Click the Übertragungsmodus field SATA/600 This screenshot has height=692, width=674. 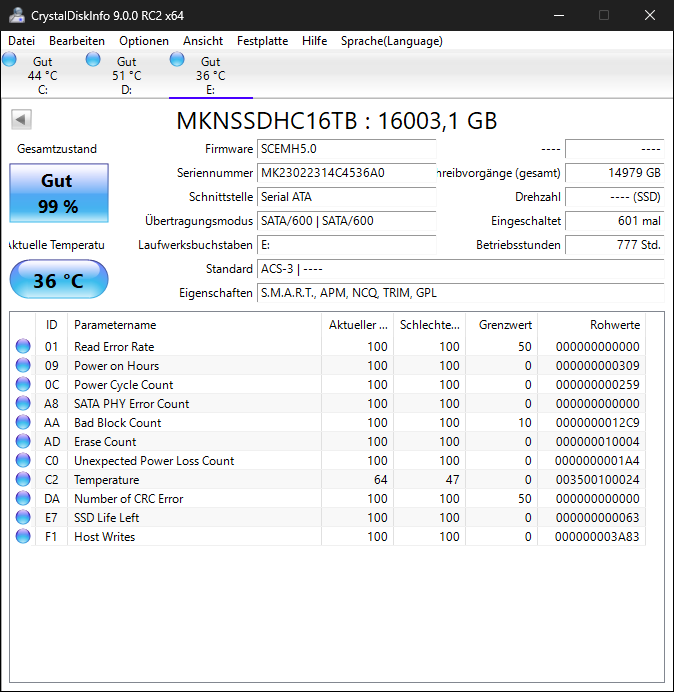click(346, 221)
